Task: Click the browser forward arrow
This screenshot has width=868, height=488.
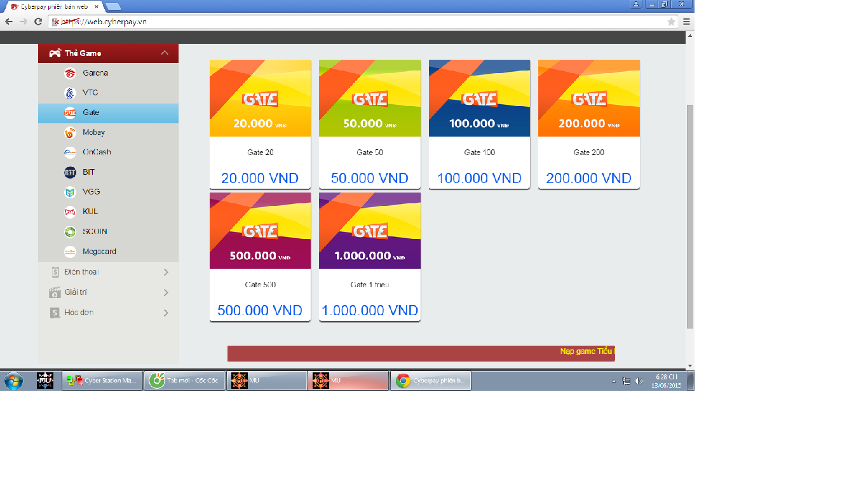Action: click(24, 22)
